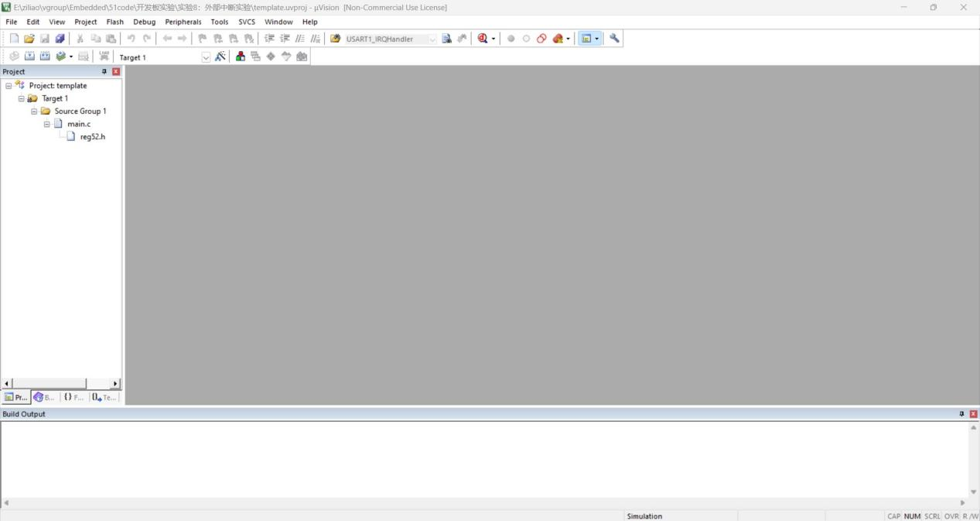Click the Configuration wrench icon
The height and width of the screenshot is (521, 980).
[x=614, y=39]
